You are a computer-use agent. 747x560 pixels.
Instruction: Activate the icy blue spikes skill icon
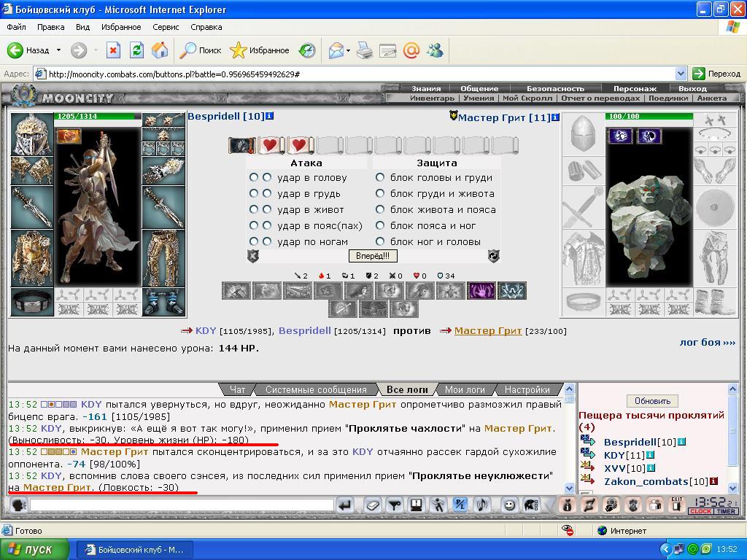(x=511, y=290)
